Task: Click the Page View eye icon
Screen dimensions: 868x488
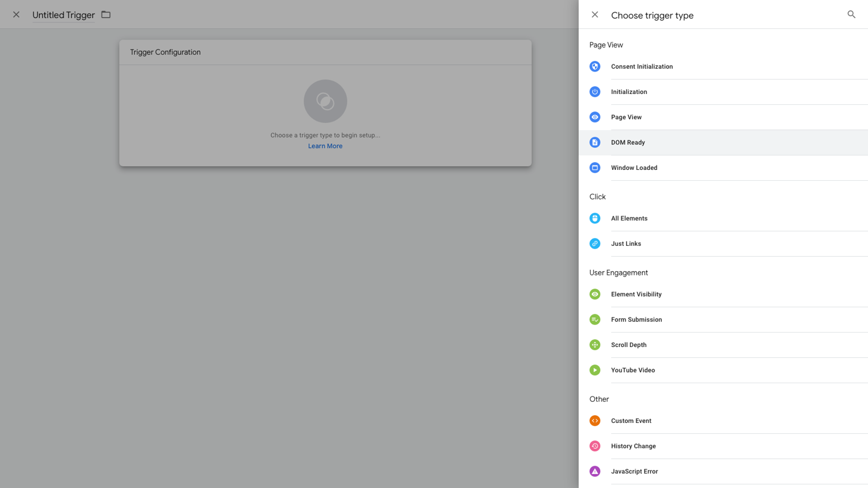Action: tap(595, 117)
